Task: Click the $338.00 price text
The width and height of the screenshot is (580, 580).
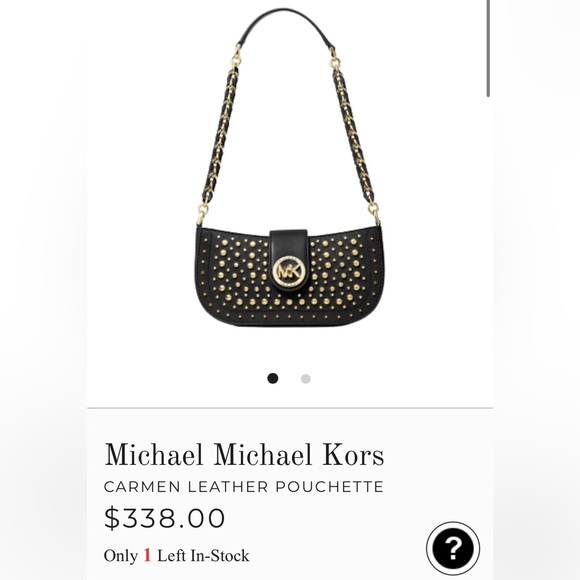Action: 165,518
